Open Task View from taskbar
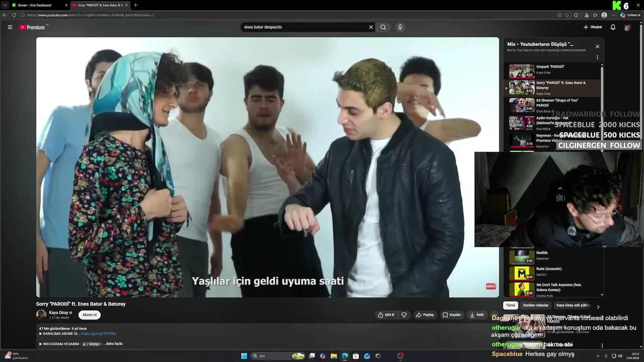644x362 pixels. (312, 356)
